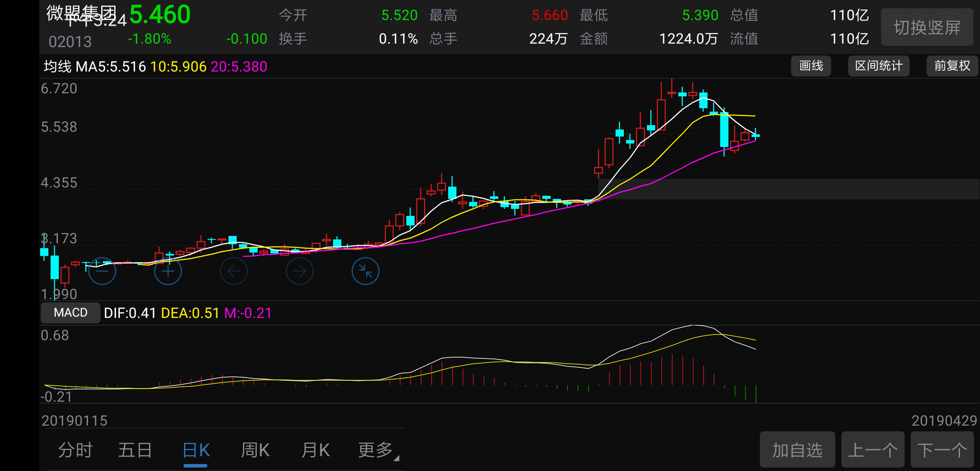Expand the 更多 options dropdown
This screenshot has width=980, height=471.
tap(375, 450)
